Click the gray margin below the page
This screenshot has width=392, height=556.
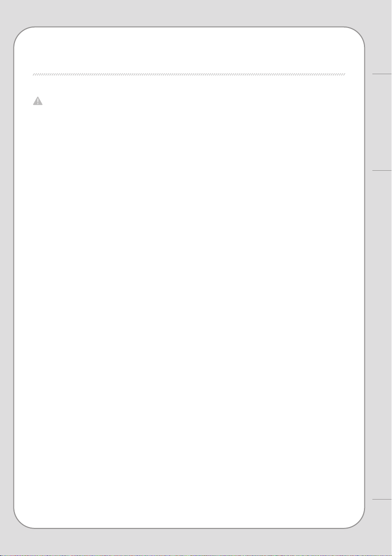[189, 542]
